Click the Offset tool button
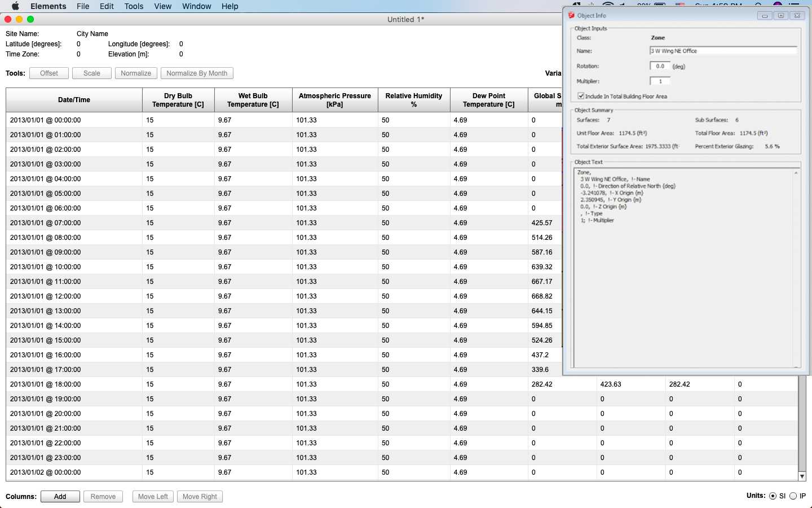Image resolution: width=812 pixels, height=508 pixels. [49, 73]
